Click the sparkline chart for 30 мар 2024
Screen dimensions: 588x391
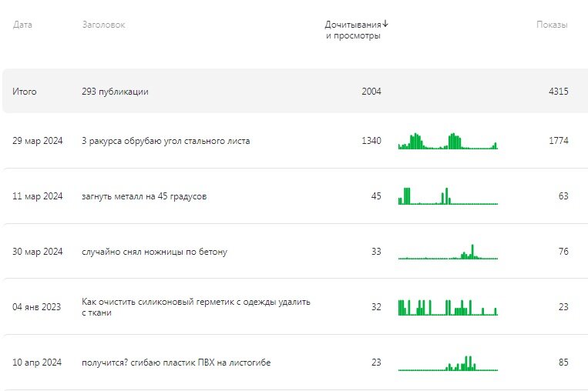[448, 252]
